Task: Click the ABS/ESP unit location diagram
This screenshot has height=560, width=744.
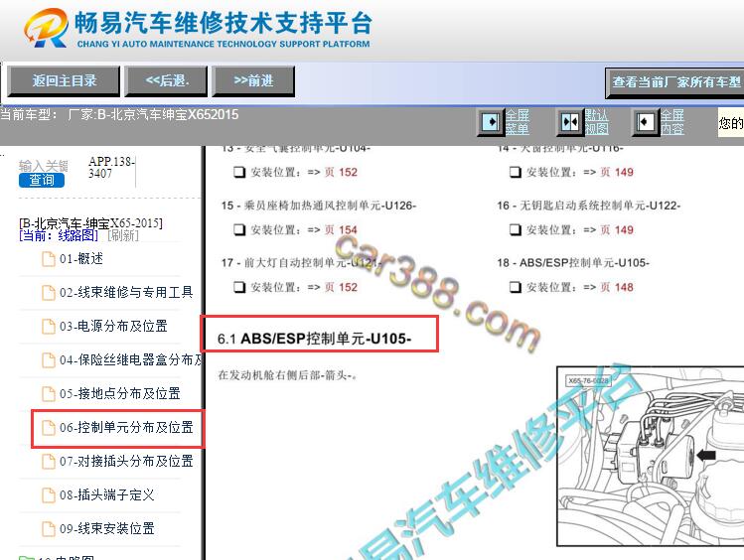Action: [650, 456]
